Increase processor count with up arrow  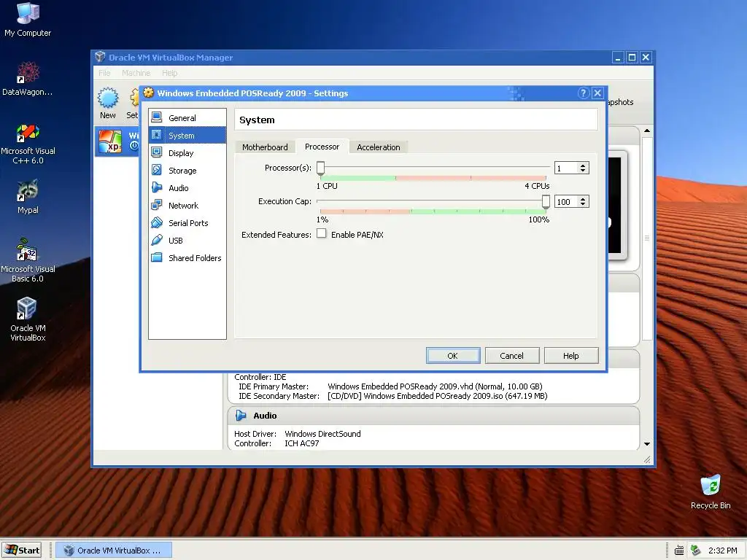pos(583,166)
